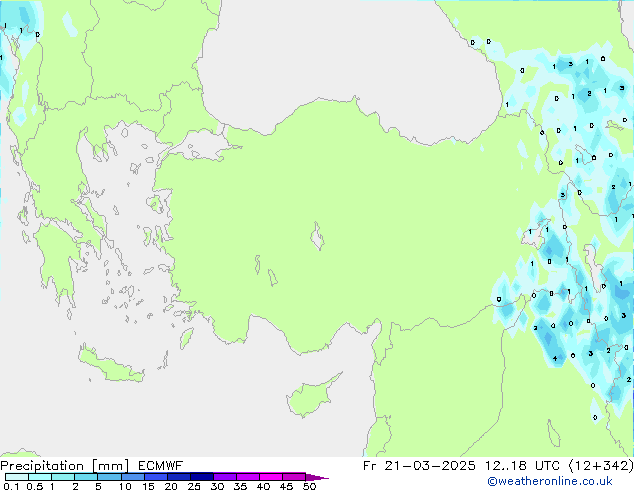The image size is (634, 490).
Task: Select the 45–50 mm legend color box
Action: pyautogui.click(x=294, y=477)
